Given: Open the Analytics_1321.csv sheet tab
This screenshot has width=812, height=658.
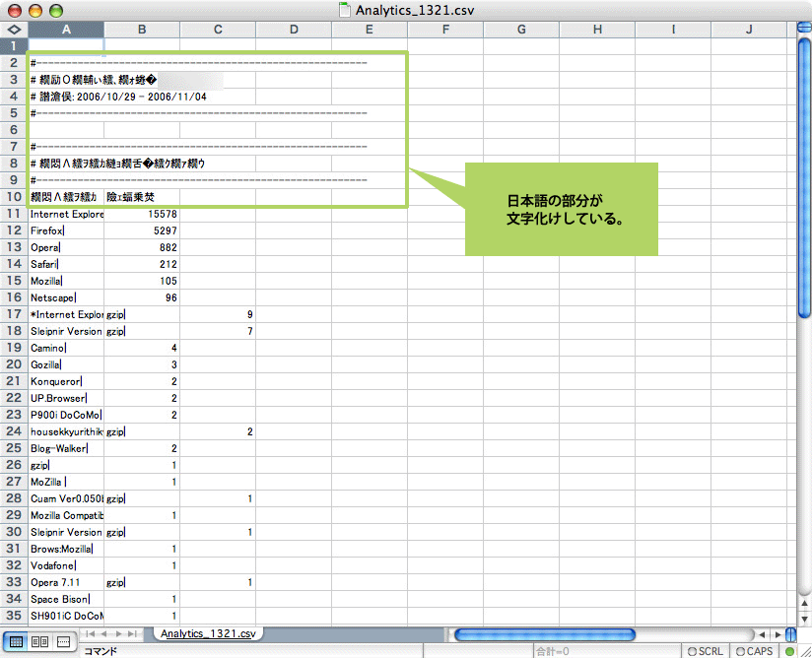Looking at the screenshot, I should [207, 633].
